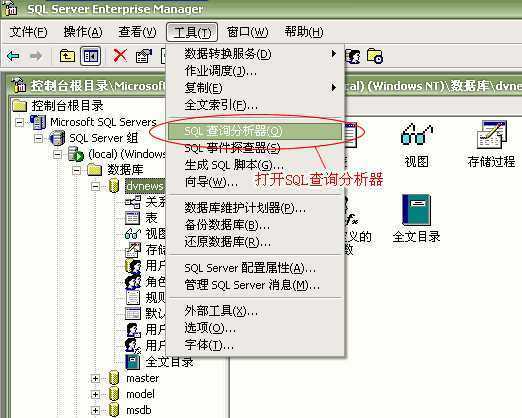This screenshot has width=522, height=418.
Task: Choose 备份数据库(B)... menu entry
Action: [x=256, y=225]
